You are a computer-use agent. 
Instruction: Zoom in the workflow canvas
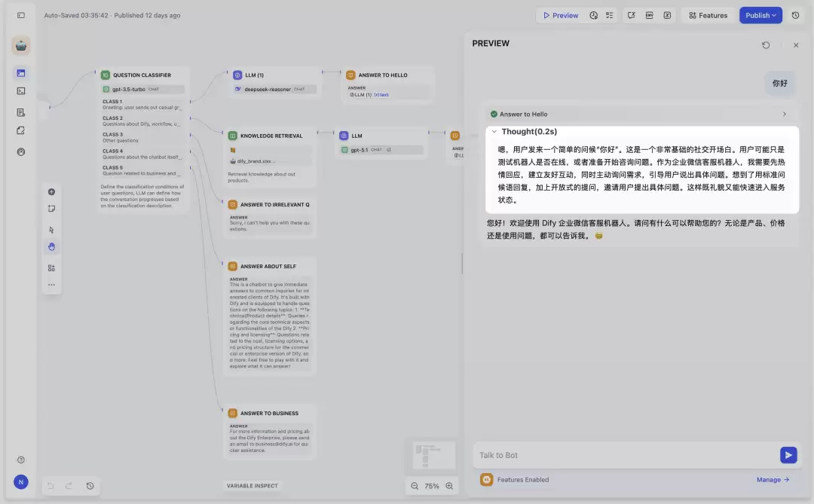click(449, 486)
